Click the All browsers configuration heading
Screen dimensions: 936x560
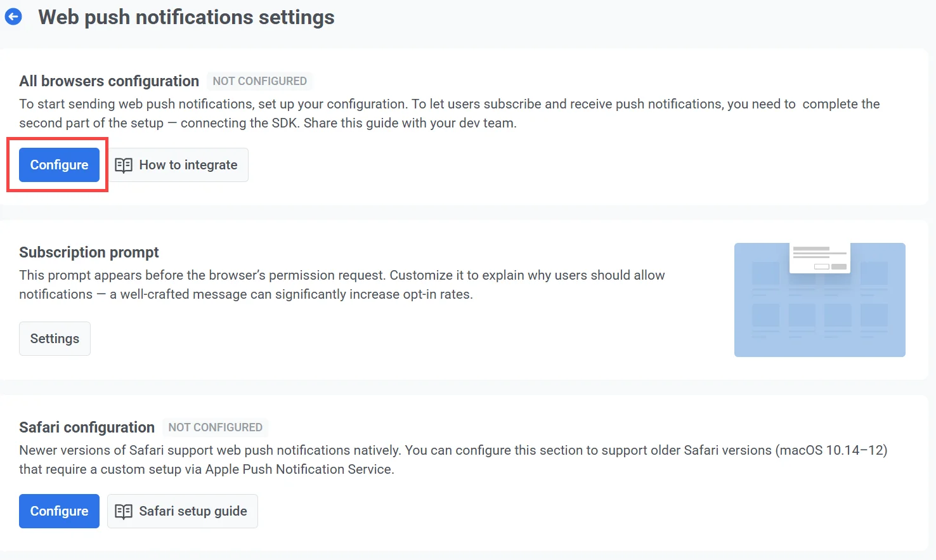point(108,81)
